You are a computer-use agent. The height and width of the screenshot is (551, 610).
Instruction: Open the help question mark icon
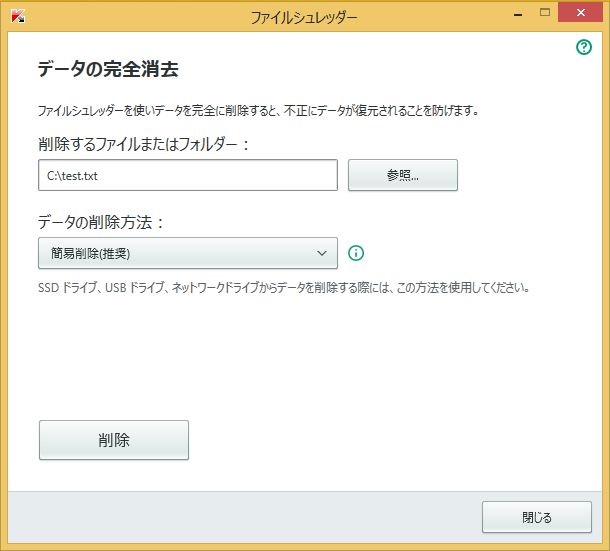tap(584, 47)
